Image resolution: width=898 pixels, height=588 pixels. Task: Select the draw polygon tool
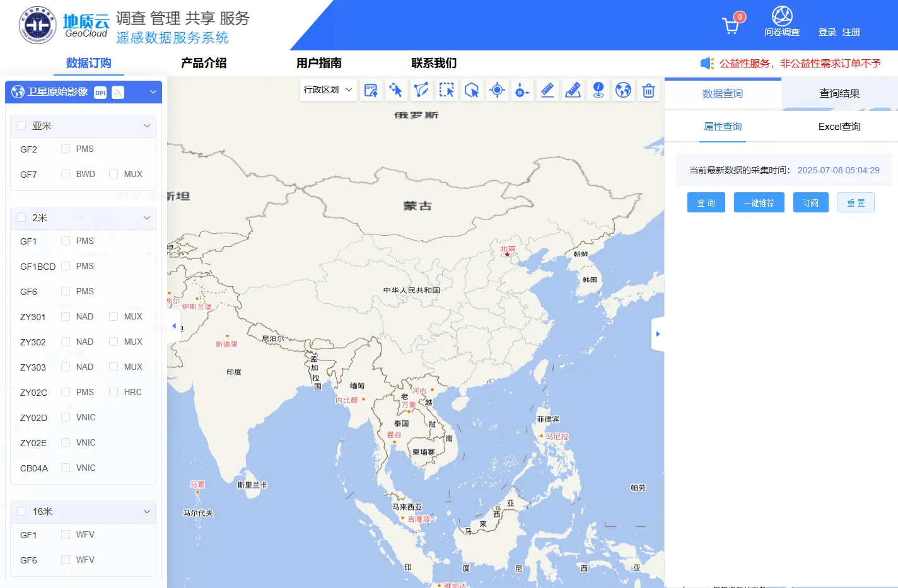point(421,90)
